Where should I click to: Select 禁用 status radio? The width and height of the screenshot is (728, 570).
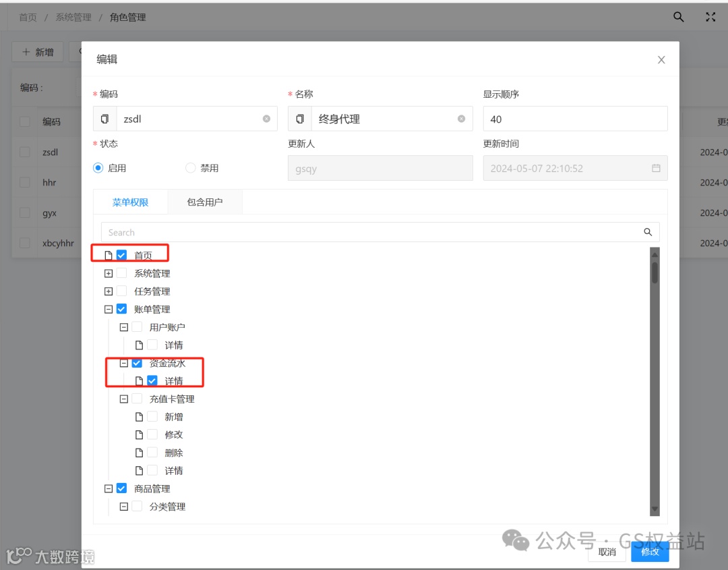coord(190,168)
